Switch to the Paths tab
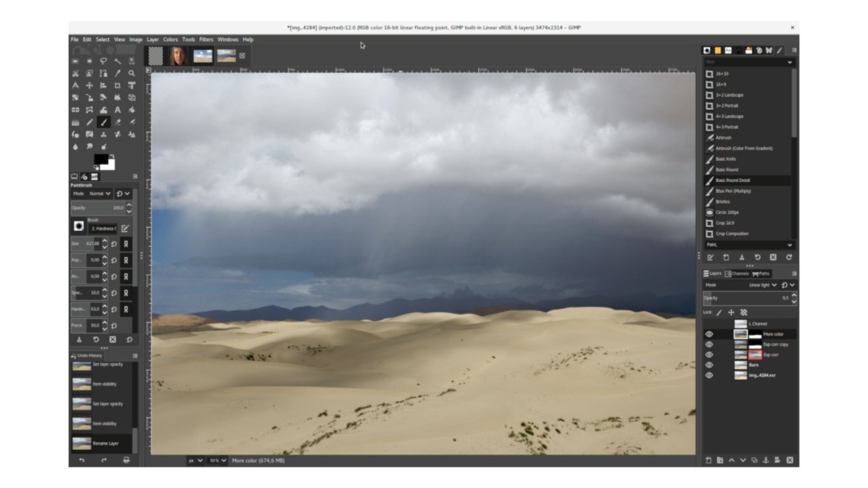Viewport: 868px width, 488px height. 761,274
